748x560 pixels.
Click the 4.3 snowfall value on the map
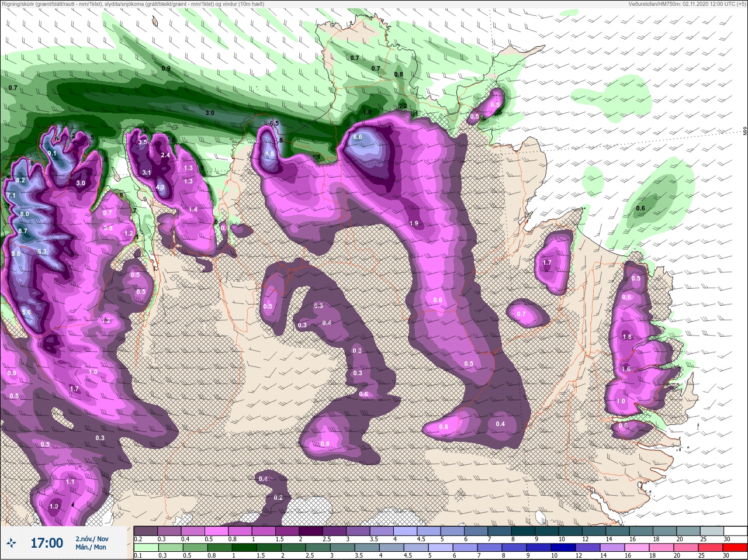pos(161,188)
